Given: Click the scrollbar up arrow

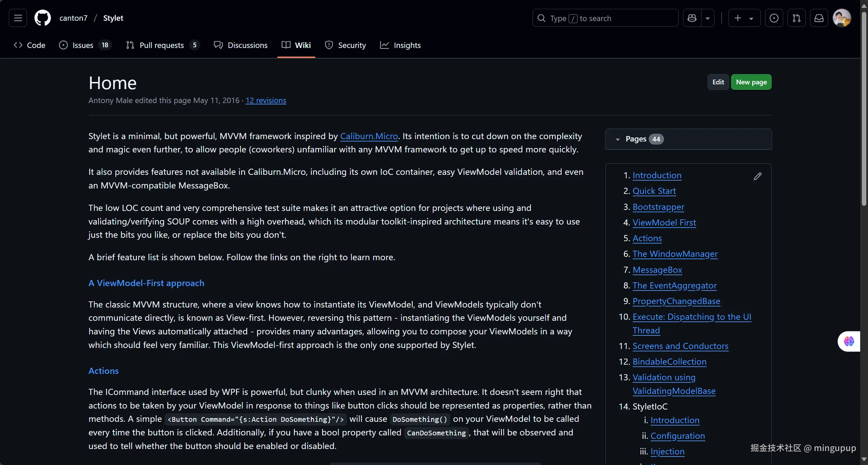Looking at the screenshot, I should coord(864,6).
